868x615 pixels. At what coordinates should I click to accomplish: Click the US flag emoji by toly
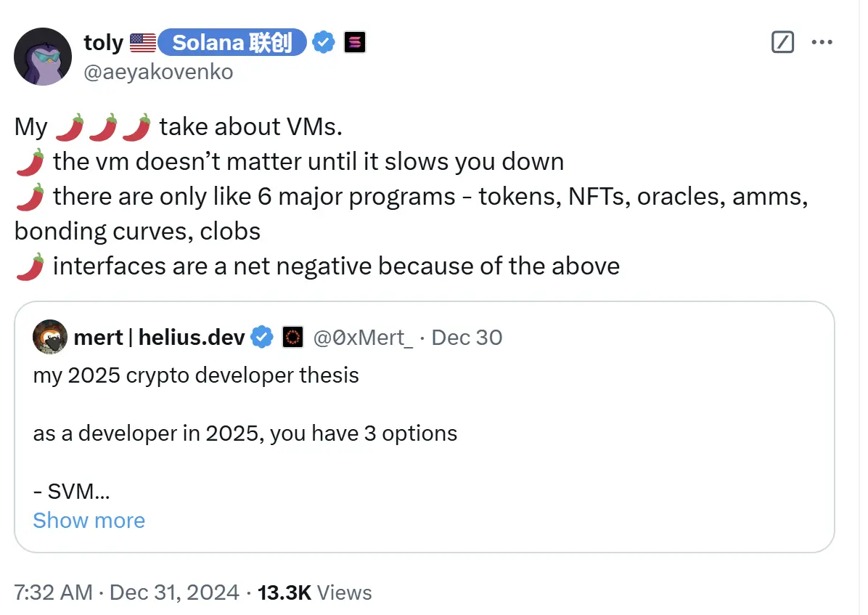coord(143,43)
